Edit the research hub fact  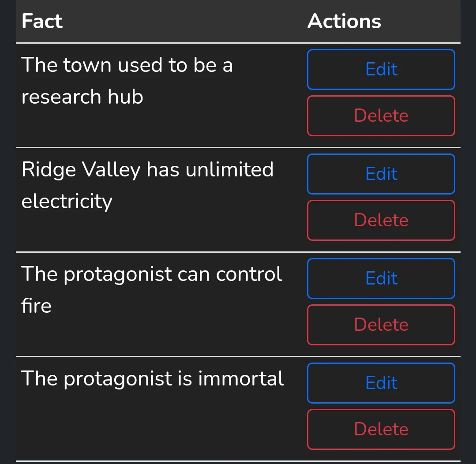coord(381,69)
